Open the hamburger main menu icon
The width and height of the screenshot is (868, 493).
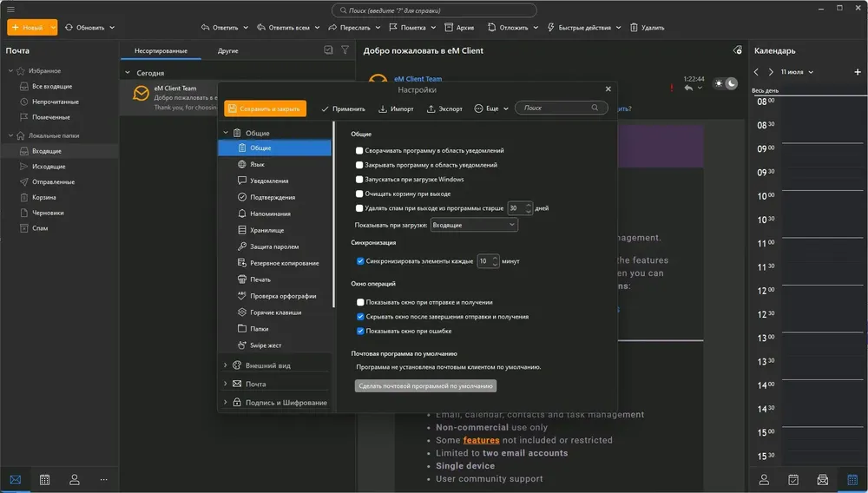[x=10, y=10]
